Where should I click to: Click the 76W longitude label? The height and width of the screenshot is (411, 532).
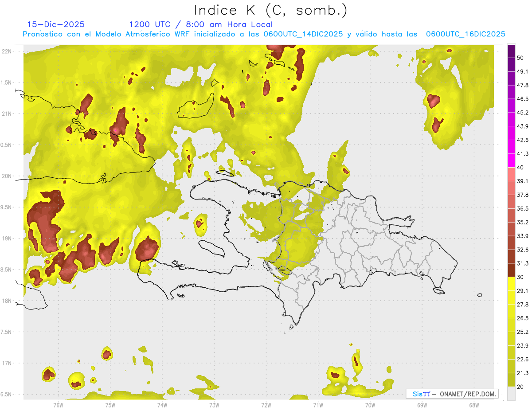(58, 405)
